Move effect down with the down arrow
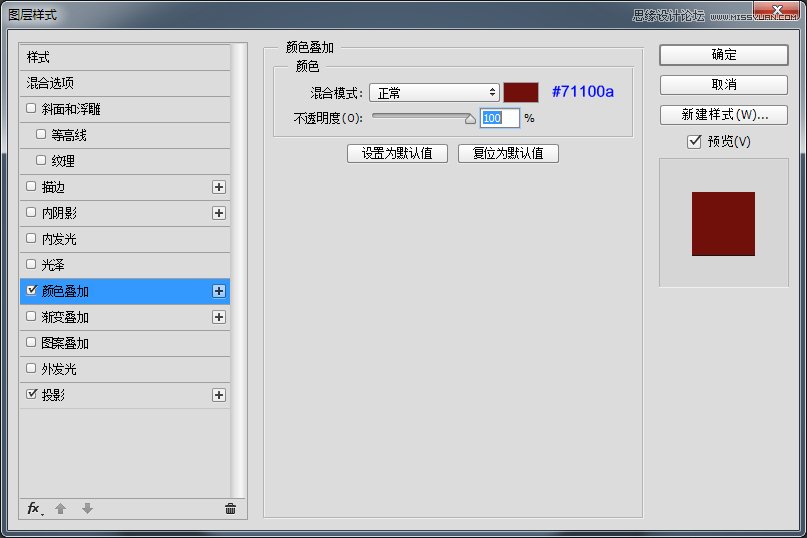 87,509
